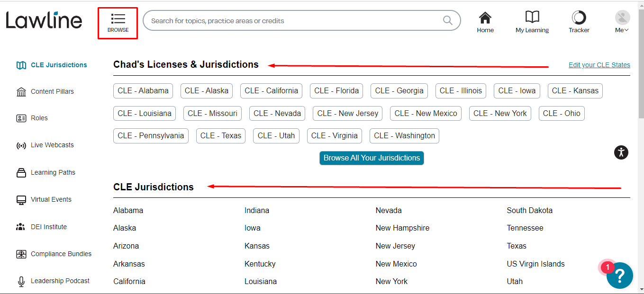The height and width of the screenshot is (294, 644).
Task: Open the Tracker progress circle icon
Action: coord(579,18)
